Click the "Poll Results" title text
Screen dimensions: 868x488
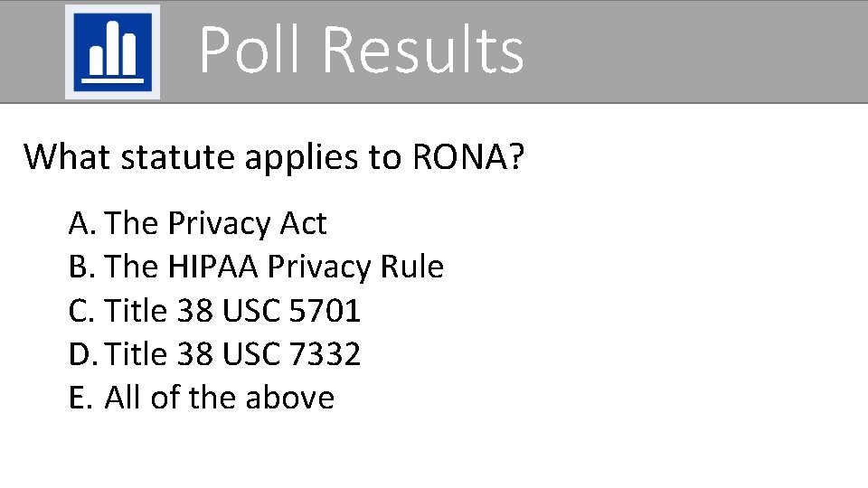[361, 50]
